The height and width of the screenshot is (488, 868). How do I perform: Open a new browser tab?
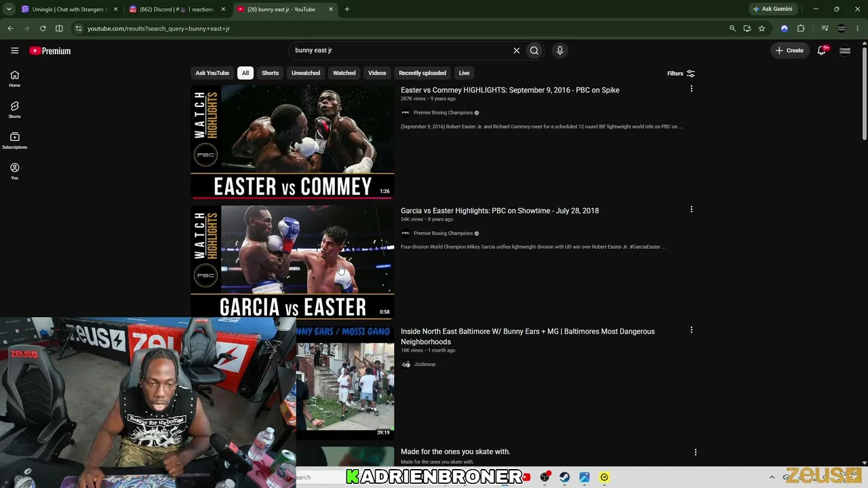[x=347, y=9]
